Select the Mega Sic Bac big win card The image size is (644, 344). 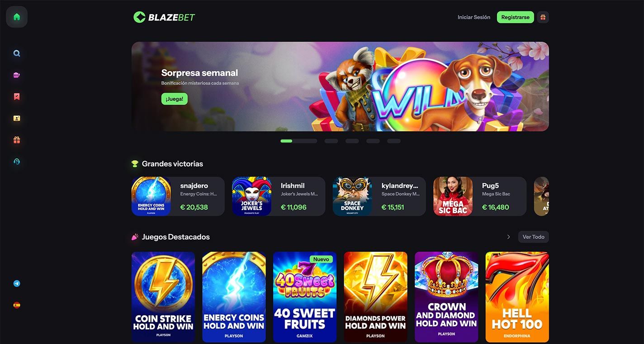point(480,196)
